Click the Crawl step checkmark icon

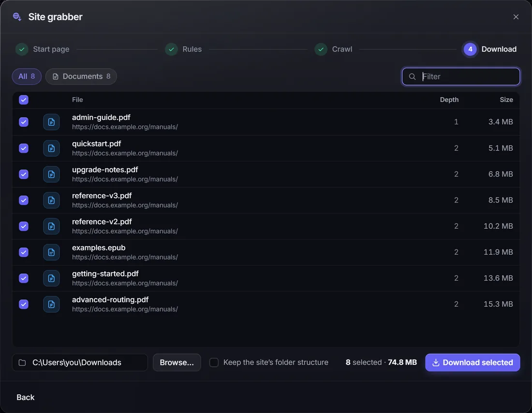click(x=321, y=49)
